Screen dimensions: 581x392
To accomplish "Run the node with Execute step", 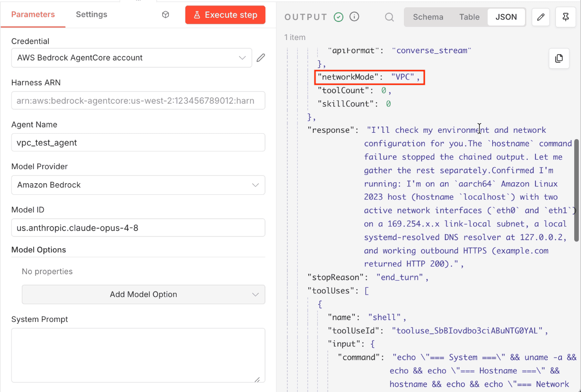I will tap(225, 15).
